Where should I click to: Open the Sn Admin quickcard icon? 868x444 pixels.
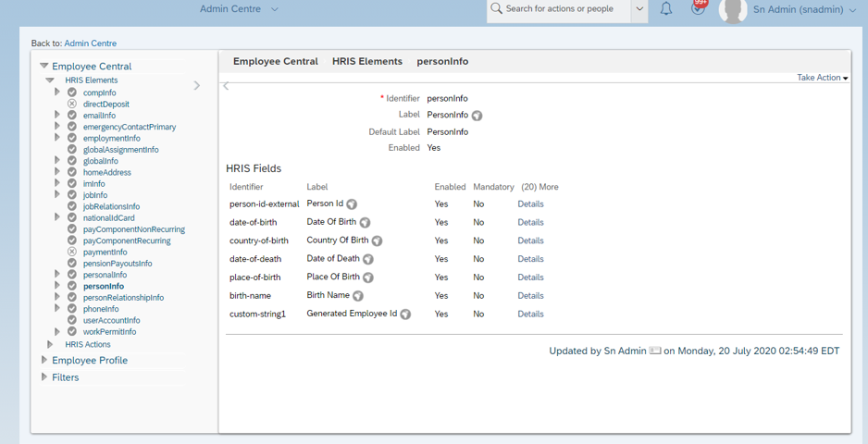tap(655, 351)
